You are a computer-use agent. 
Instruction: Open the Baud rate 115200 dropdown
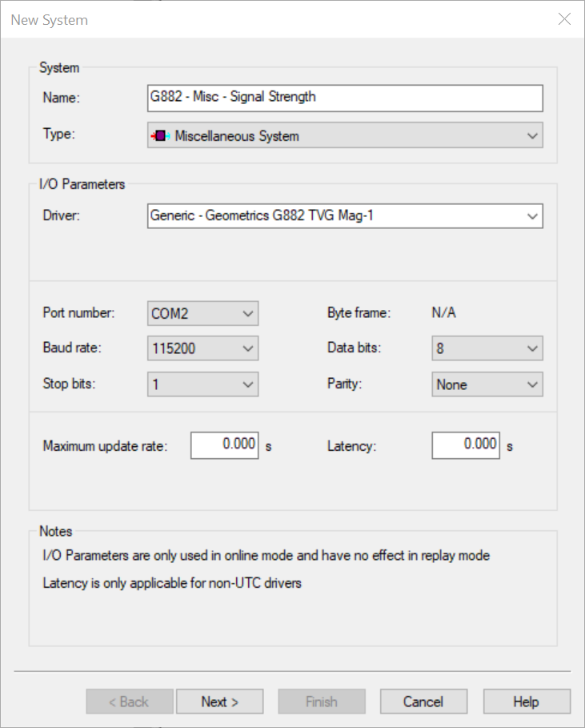coord(203,348)
